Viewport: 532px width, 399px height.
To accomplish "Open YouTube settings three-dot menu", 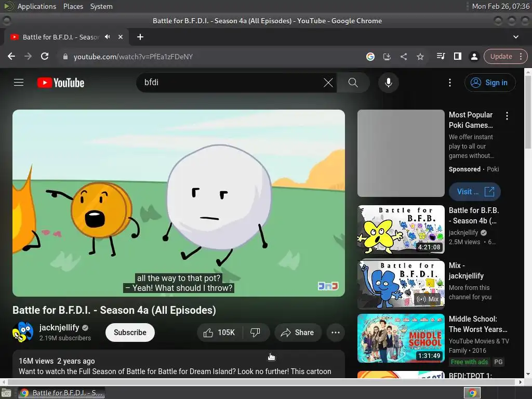I will (450, 83).
